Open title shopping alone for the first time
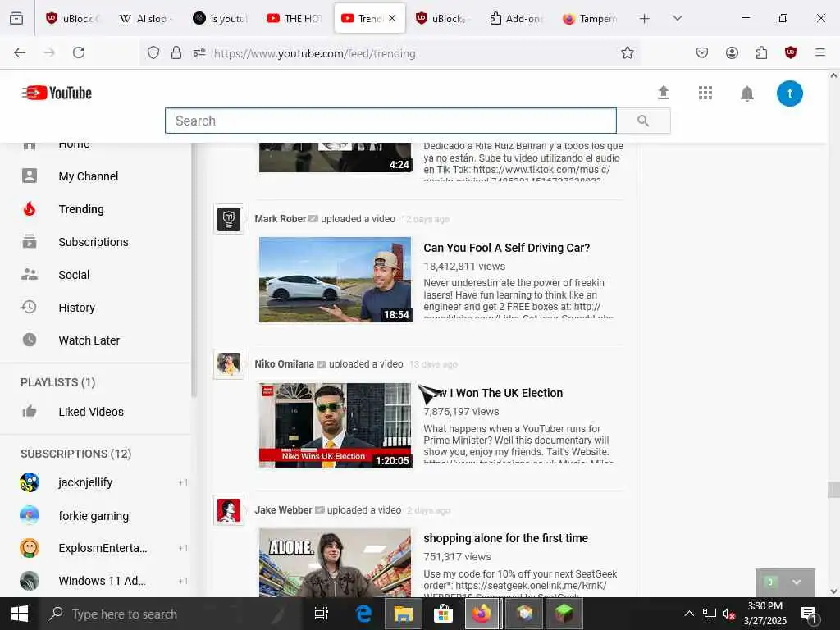 [x=505, y=538]
